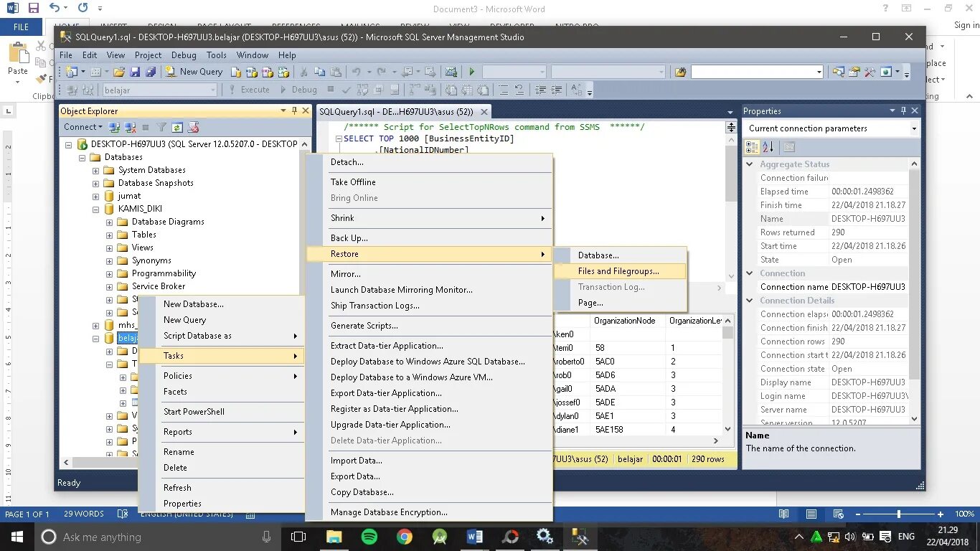Collapse the KAMIS_DIKI database node
The image size is (980, 551).
pyautogui.click(x=96, y=209)
